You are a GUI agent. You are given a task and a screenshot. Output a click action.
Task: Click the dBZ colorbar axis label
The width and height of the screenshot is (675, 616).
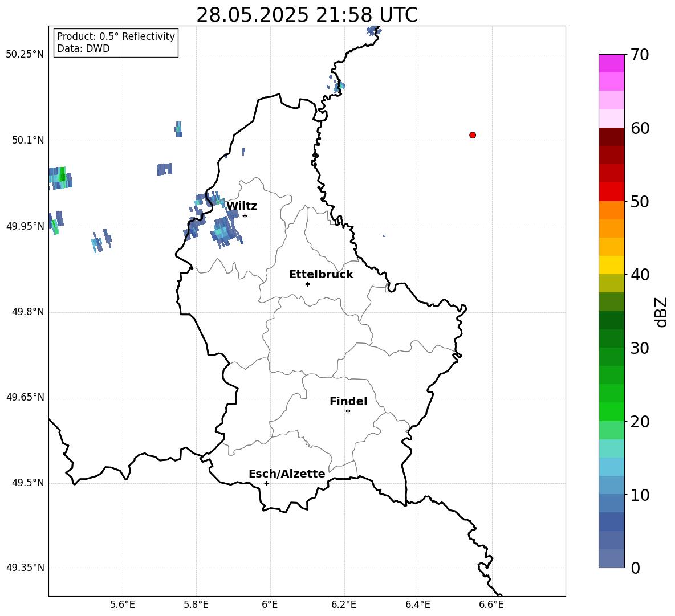click(661, 312)
